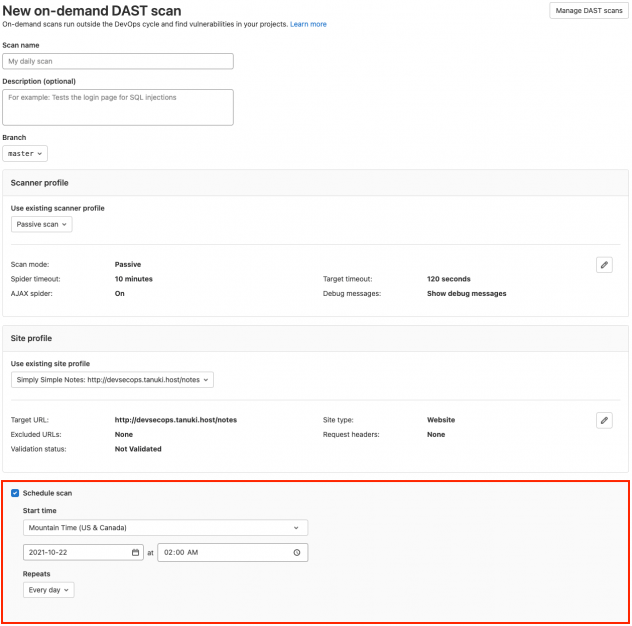The width and height of the screenshot is (632, 626).
Task: Click the Not Validated status text
Action: 138,449
